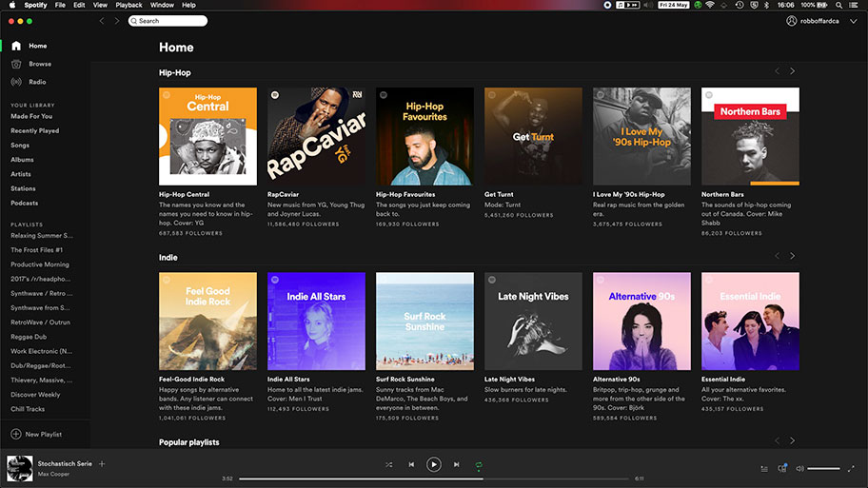Click the Search field
This screenshot has width=868, height=488.
[168, 21]
